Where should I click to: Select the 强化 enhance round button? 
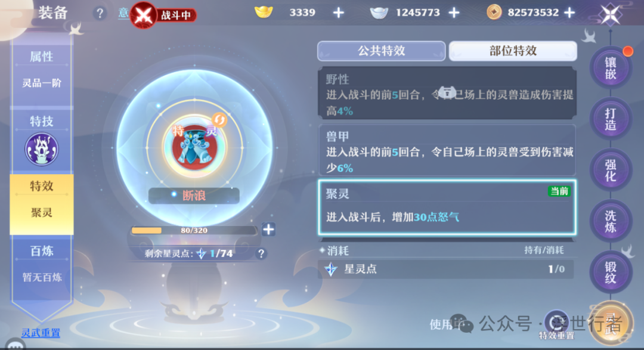(611, 170)
